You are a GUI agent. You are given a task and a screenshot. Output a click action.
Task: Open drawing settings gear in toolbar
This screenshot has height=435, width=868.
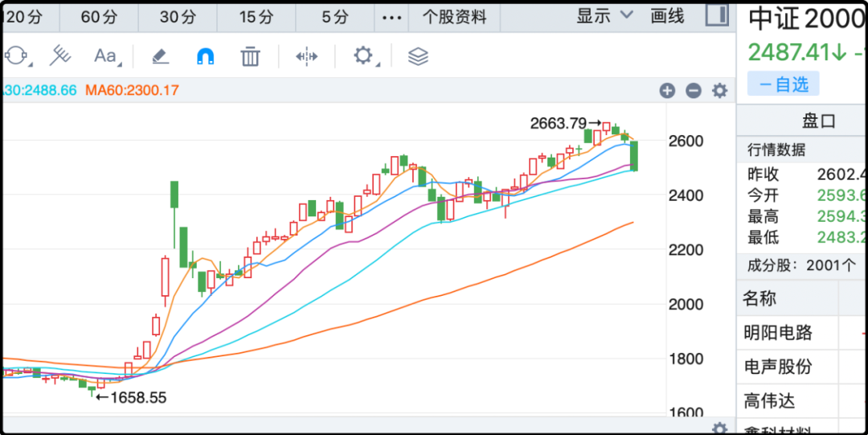pyautogui.click(x=363, y=55)
